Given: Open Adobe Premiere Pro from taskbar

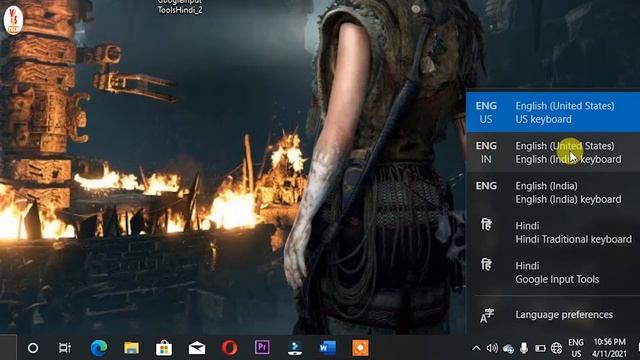Looking at the screenshot, I should tap(262, 347).
